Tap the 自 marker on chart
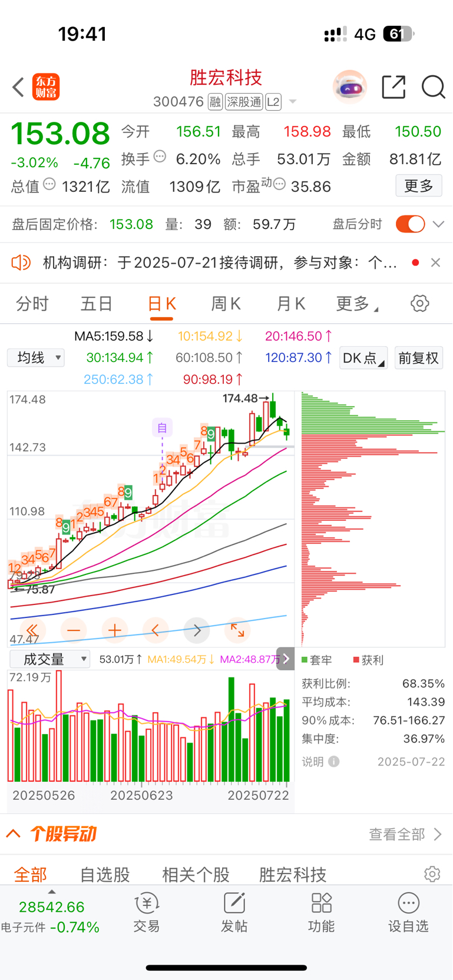The width and height of the screenshot is (453, 980). tap(162, 427)
